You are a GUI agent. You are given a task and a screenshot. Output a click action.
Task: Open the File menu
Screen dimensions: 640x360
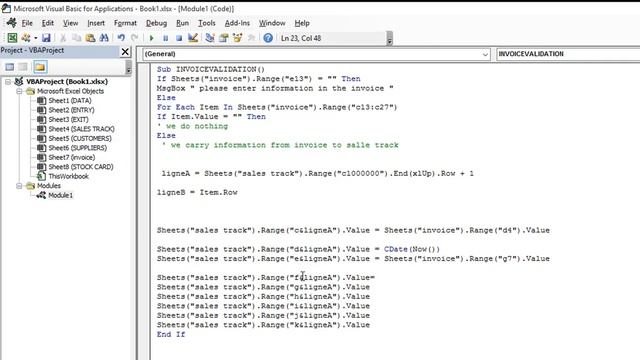click(x=27, y=23)
